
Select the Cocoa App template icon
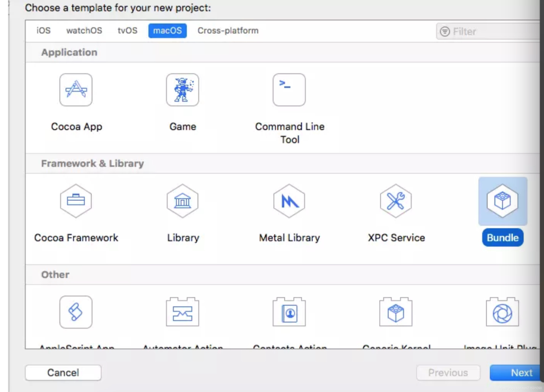click(76, 90)
